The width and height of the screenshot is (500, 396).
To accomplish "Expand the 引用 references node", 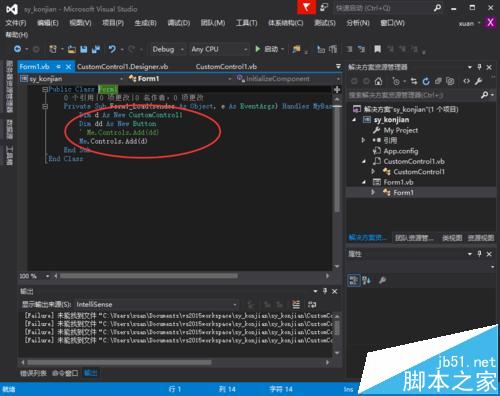I will (363, 140).
